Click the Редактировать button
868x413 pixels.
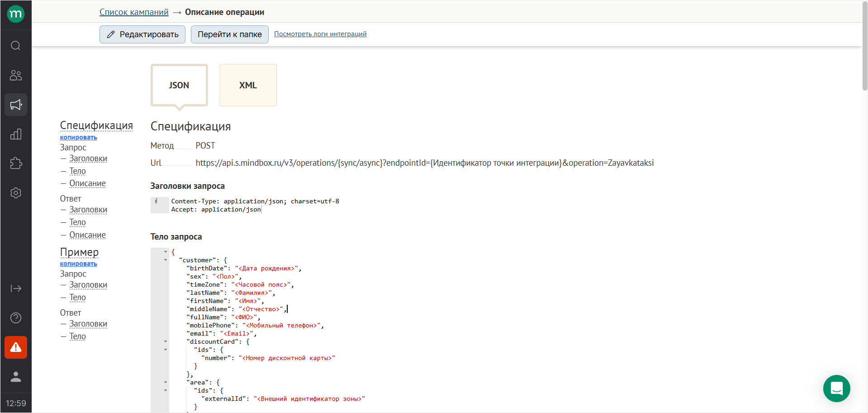[142, 34]
